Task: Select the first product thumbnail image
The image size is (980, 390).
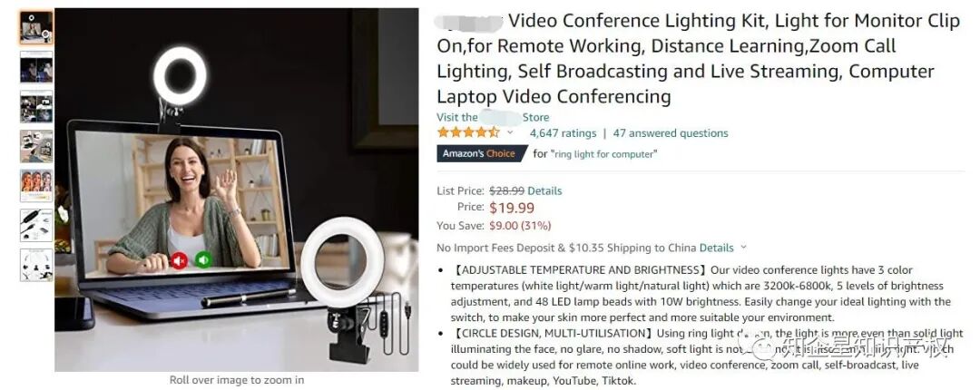Action: 36,27
